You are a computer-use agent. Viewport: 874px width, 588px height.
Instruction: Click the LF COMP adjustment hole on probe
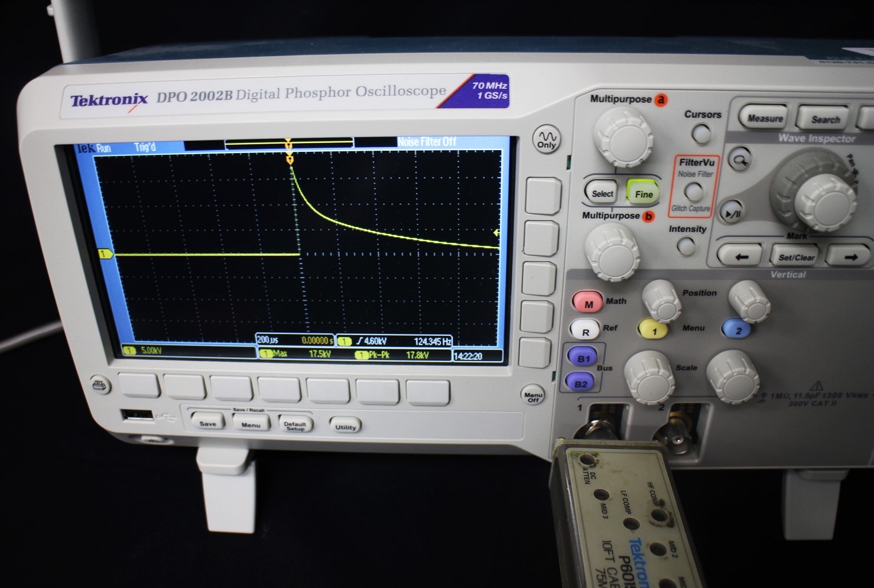click(x=631, y=524)
